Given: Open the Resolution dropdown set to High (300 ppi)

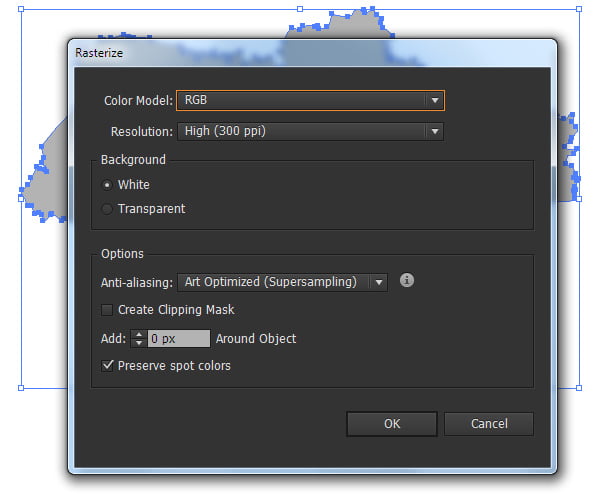Looking at the screenshot, I should coord(310,131).
